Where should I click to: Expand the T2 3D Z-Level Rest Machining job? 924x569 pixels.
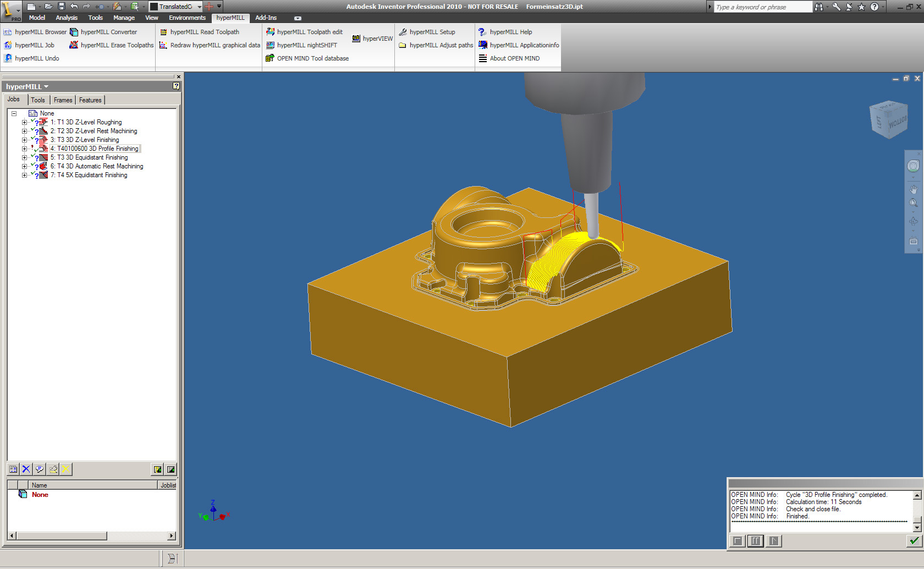pos(24,131)
